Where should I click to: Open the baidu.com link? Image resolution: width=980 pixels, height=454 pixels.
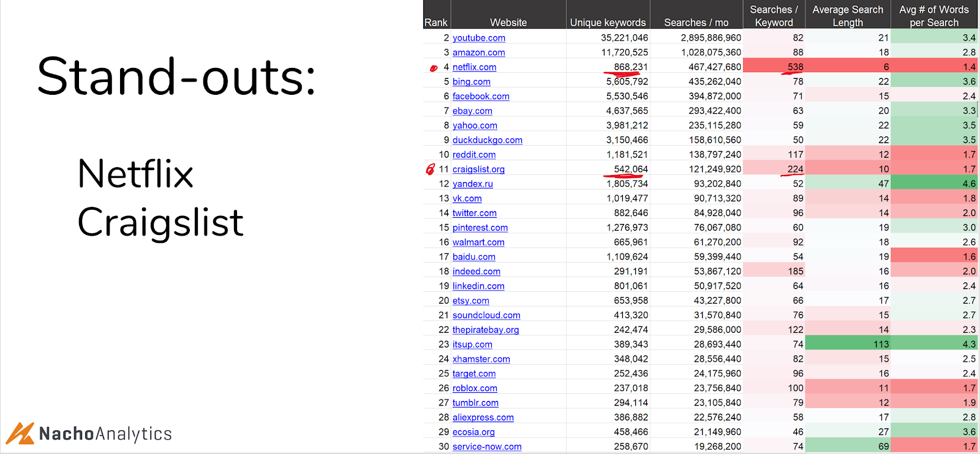474,257
